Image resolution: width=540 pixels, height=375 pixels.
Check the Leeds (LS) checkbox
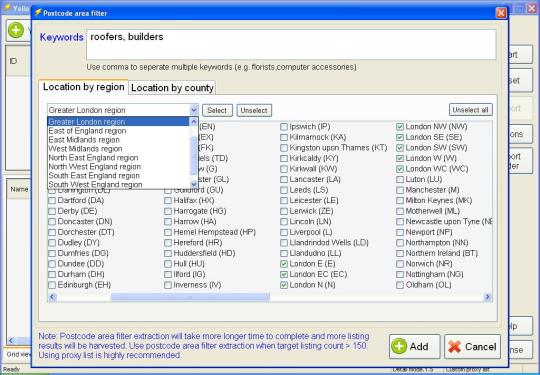pyautogui.click(x=284, y=190)
